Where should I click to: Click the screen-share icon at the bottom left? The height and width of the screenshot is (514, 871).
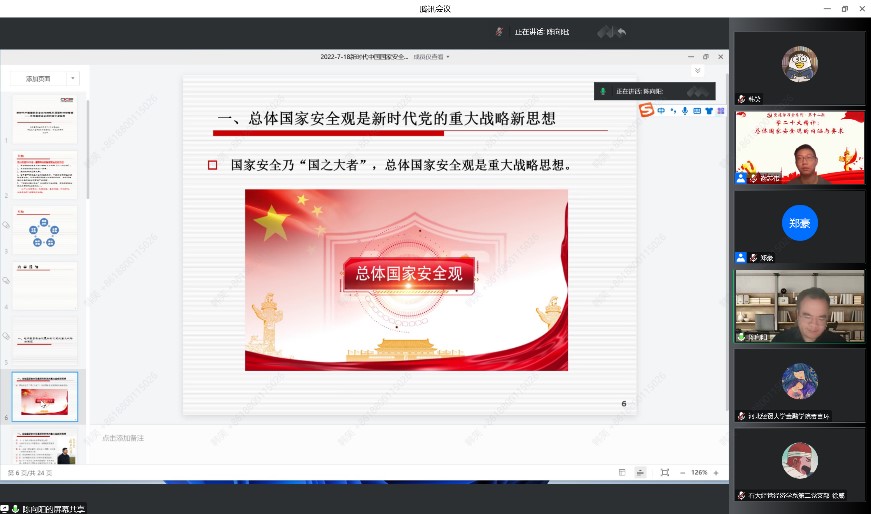[5, 508]
